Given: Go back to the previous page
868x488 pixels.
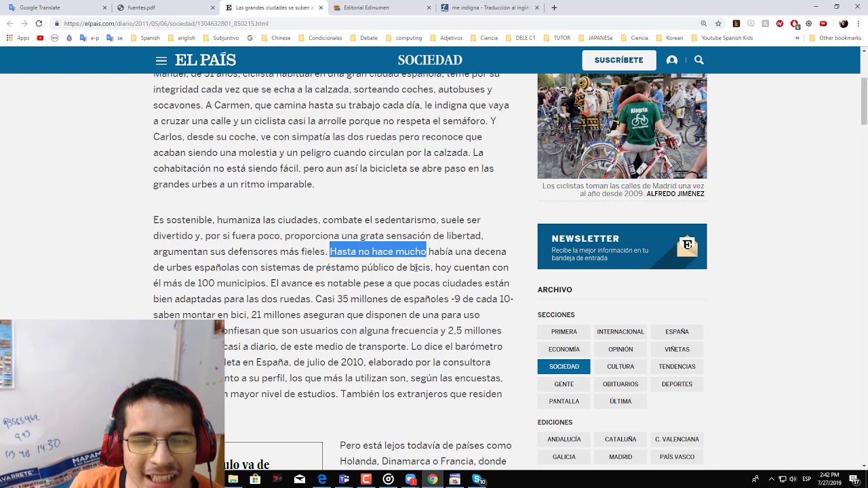Looking at the screenshot, I should pyautogui.click(x=10, y=23).
